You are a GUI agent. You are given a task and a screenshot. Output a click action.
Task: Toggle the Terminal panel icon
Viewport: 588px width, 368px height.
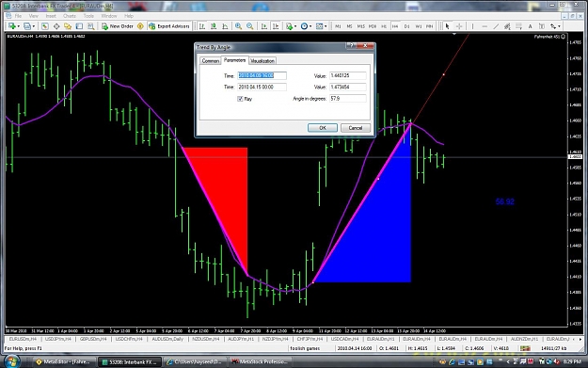click(79, 26)
